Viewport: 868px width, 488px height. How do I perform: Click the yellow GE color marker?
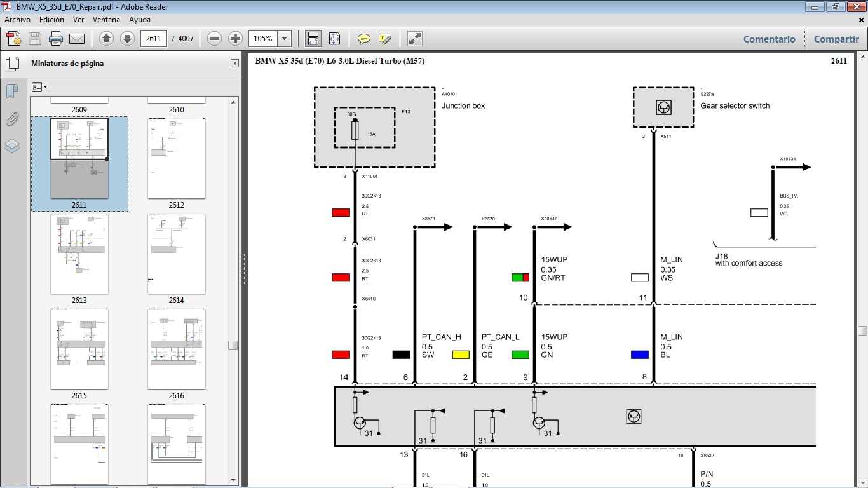click(x=461, y=355)
